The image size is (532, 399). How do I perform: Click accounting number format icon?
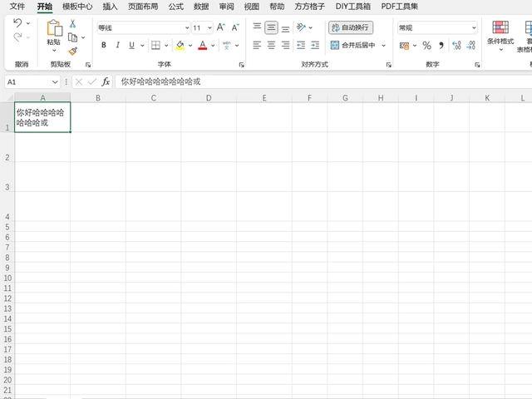(404, 46)
